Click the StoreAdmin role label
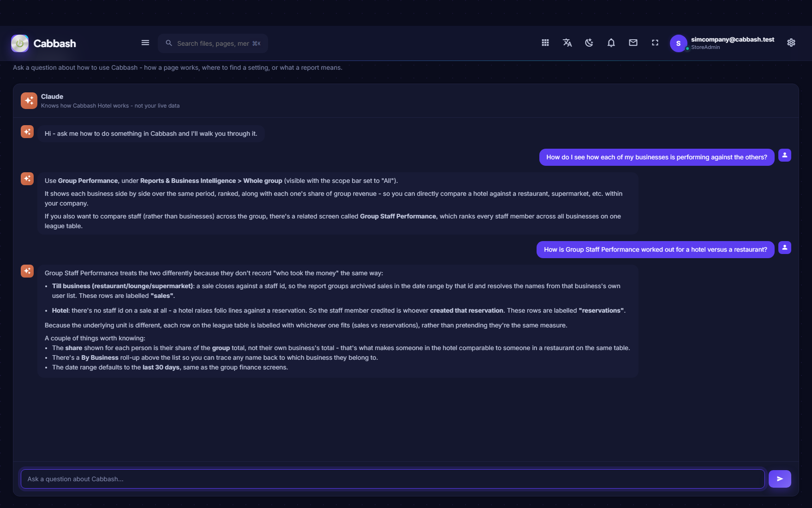Screen dimensions: 812x508 (x=705, y=48)
